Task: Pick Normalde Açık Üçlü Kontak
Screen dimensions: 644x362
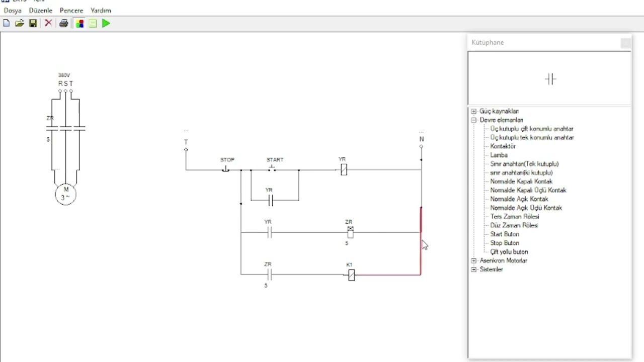Action: coord(526,208)
